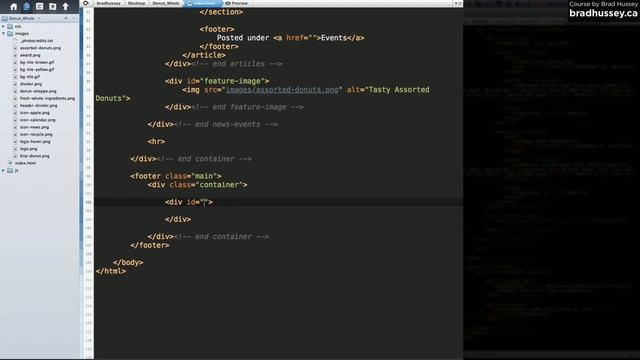Click the <hr> tag in the code
Image resolution: width=640 pixels, height=360 pixels.
[156, 142]
